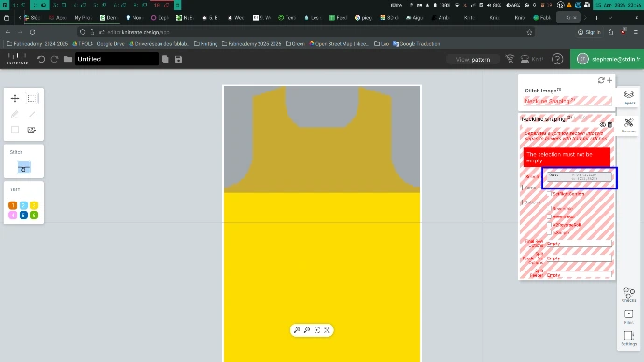Select the move tool in left toolbox
The image size is (644, 362).
tap(15, 99)
